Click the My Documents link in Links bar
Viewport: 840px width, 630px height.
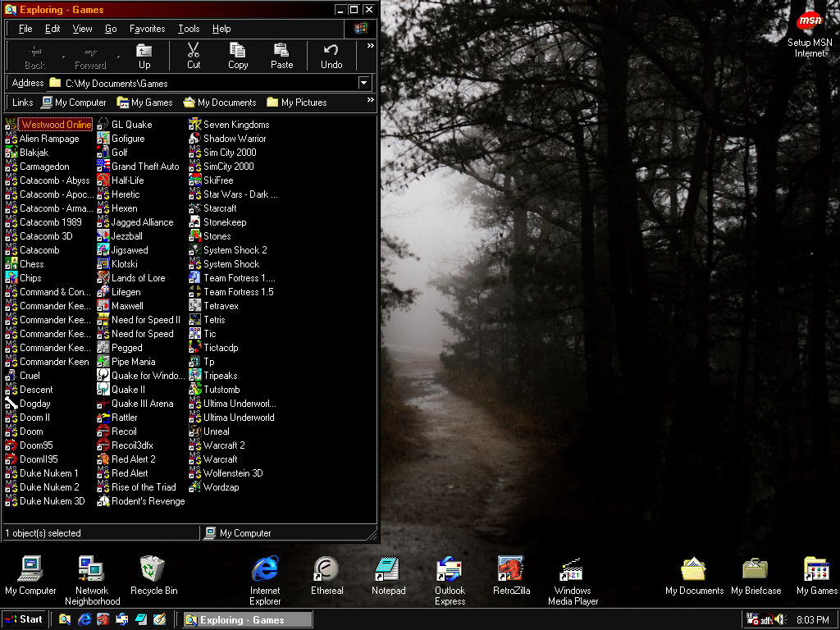click(x=220, y=103)
